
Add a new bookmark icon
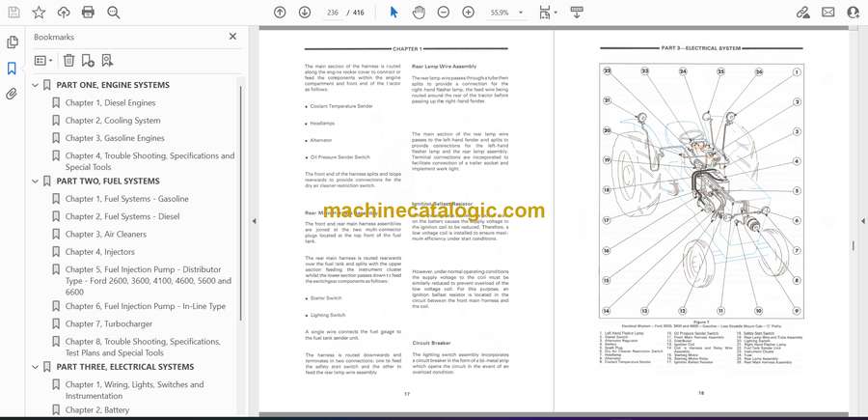88,61
